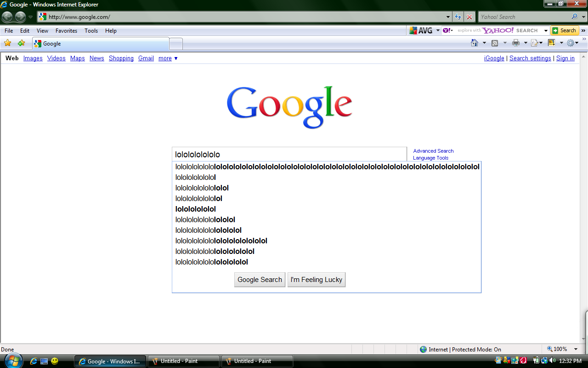Expand the address bar history dropdown

tap(447, 17)
